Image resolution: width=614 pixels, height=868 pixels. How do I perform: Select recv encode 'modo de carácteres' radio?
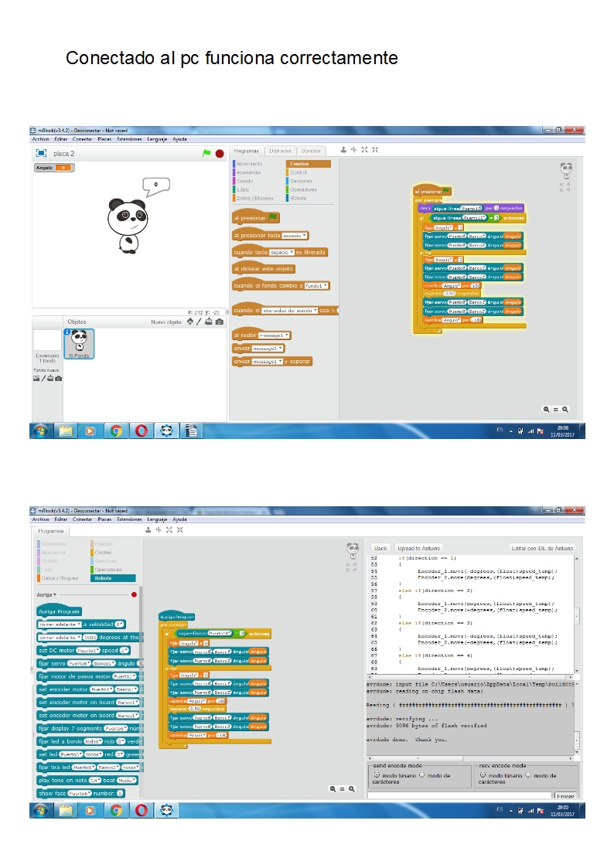click(527, 775)
